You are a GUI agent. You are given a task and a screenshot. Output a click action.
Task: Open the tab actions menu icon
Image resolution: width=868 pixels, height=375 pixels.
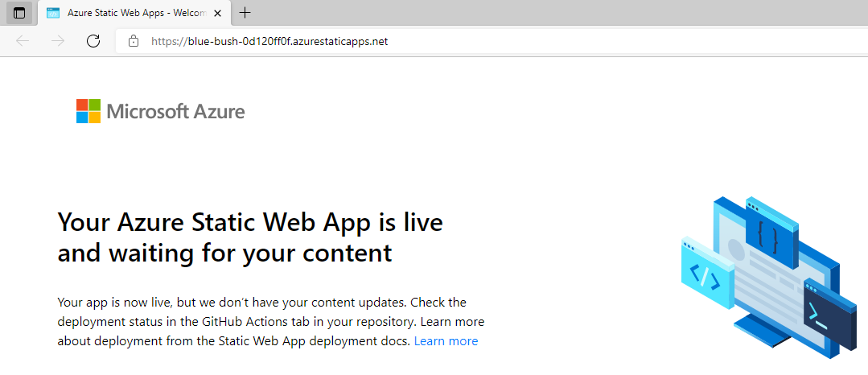pyautogui.click(x=19, y=13)
